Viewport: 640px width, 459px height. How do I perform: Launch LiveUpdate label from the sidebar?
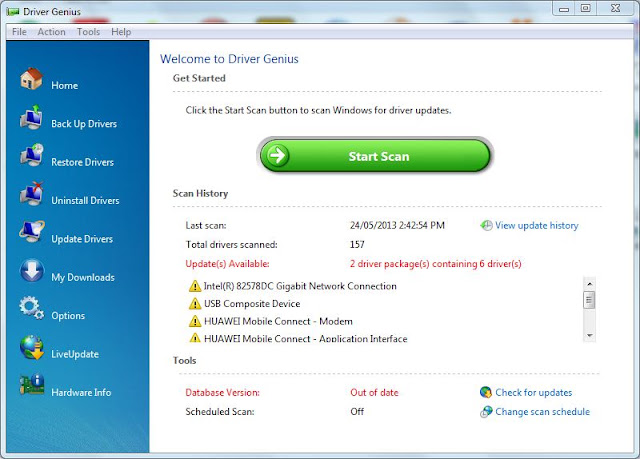point(75,354)
